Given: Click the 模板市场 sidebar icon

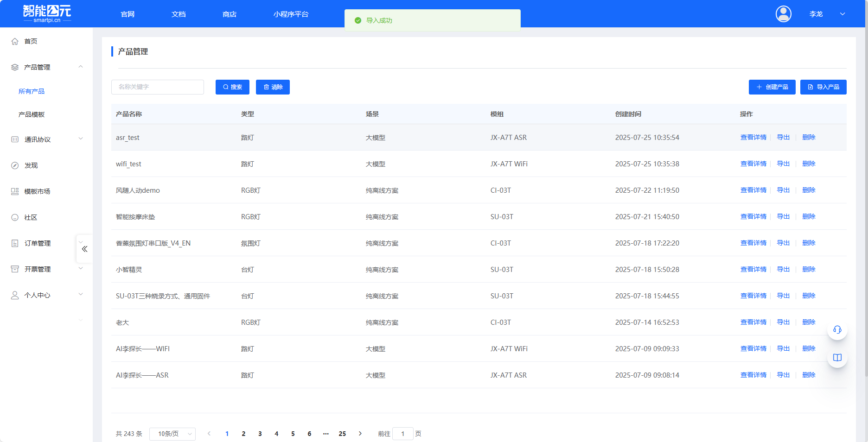Looking at the screenshot, I should click(x=15, y=191).
